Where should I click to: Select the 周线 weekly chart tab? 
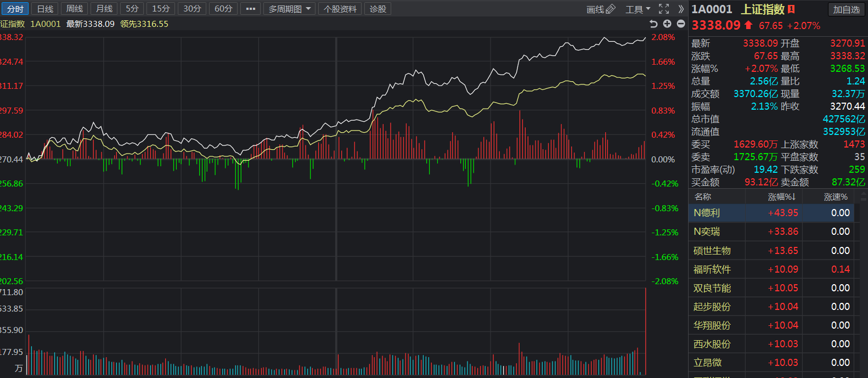(x=75, y=9)
